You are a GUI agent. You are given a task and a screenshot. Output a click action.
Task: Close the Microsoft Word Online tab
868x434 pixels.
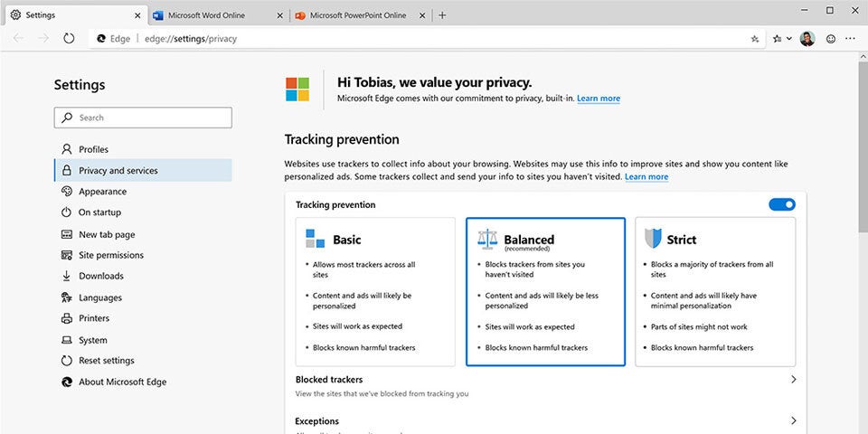coord(280,15)
